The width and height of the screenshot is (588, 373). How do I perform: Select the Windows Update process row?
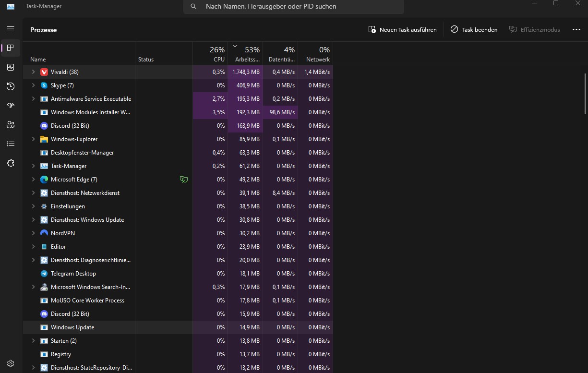click(178, 327)
